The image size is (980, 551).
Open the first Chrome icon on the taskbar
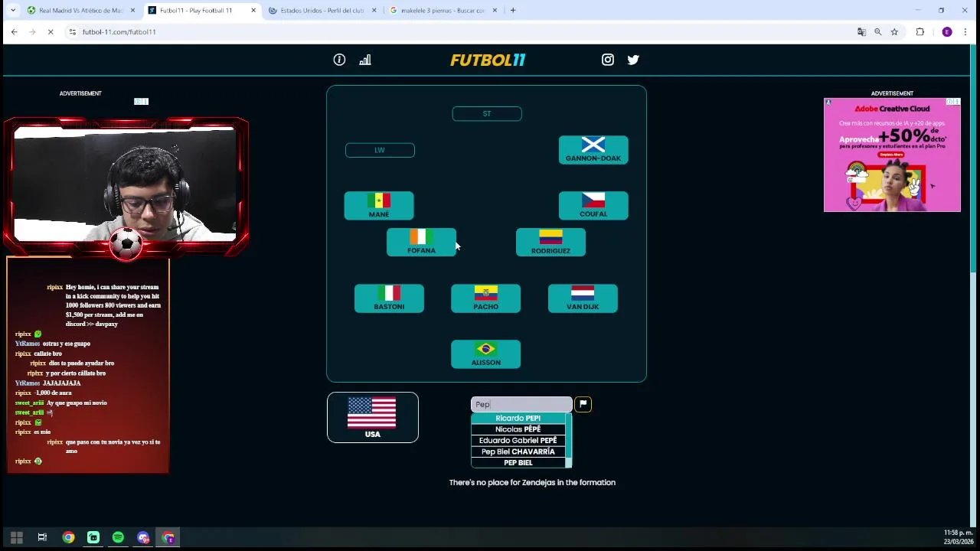point(68,537)
